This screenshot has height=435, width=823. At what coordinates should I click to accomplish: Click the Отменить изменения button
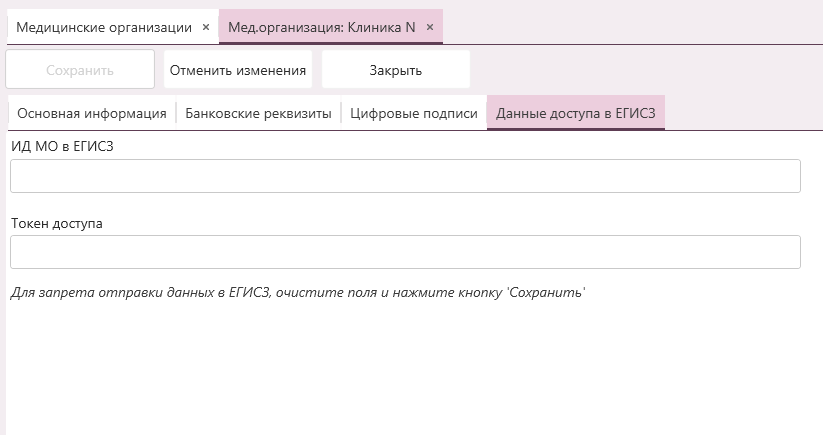238,70
